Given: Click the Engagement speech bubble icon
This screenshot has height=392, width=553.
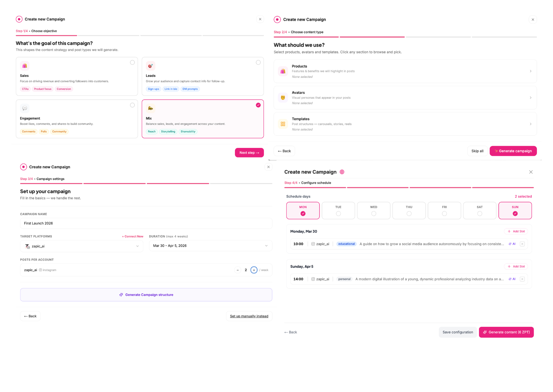Looking at the screenshot, I should [x=25, y=108].
